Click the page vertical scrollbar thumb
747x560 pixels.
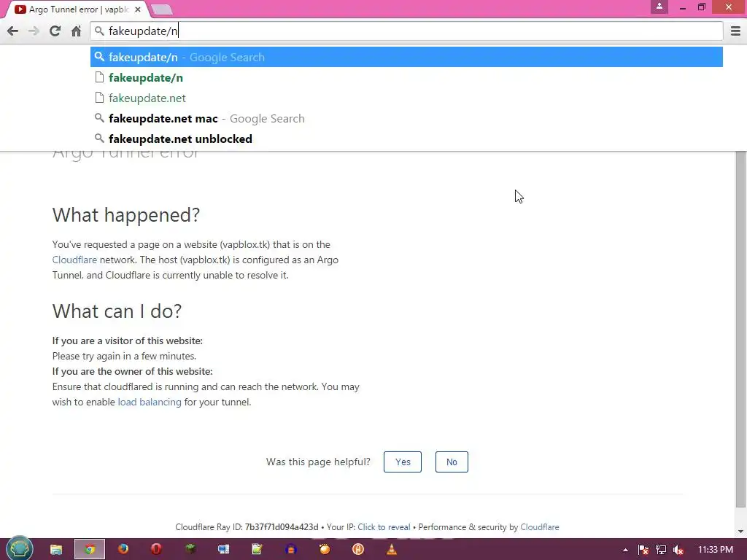click(741, 329)
